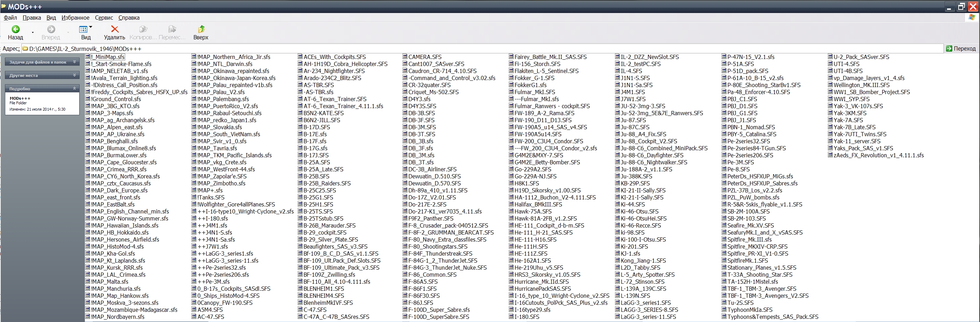Click the Back (Назад) toolbar icon

coord(15,29)
